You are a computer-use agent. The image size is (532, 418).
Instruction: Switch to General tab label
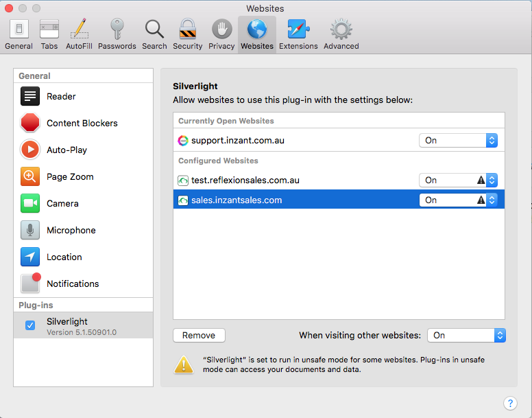click(19, 46)
